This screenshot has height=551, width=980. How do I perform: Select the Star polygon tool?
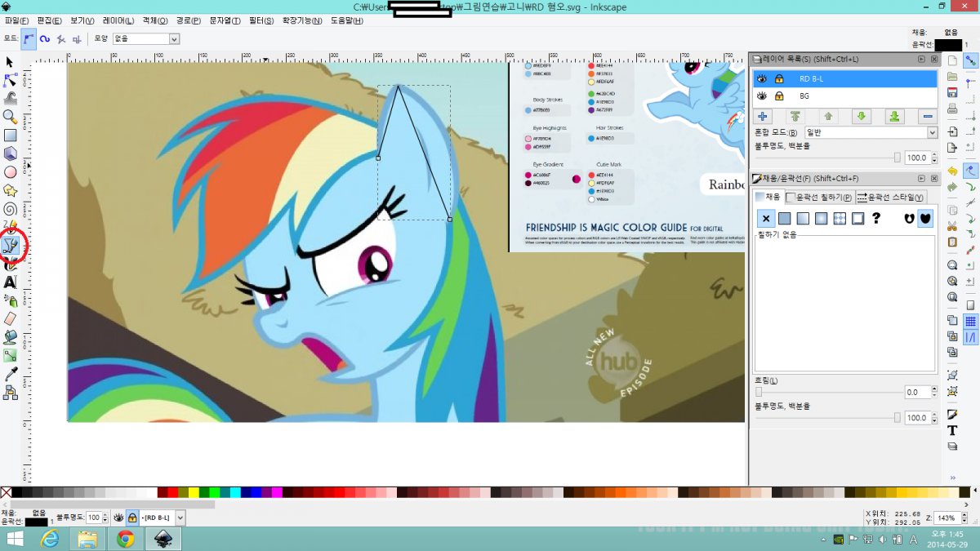[x=11, y=190]
